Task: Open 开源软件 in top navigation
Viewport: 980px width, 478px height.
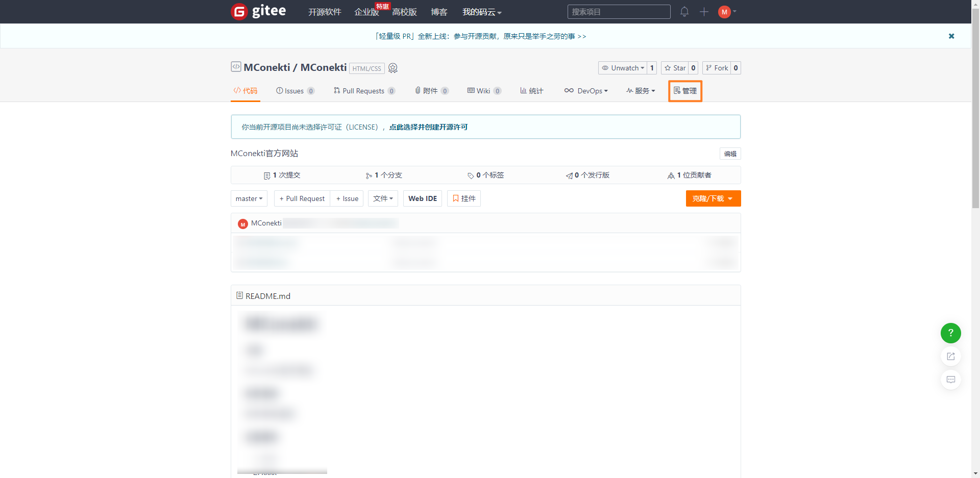Action: pyautogui.click(x=325, y=12)
